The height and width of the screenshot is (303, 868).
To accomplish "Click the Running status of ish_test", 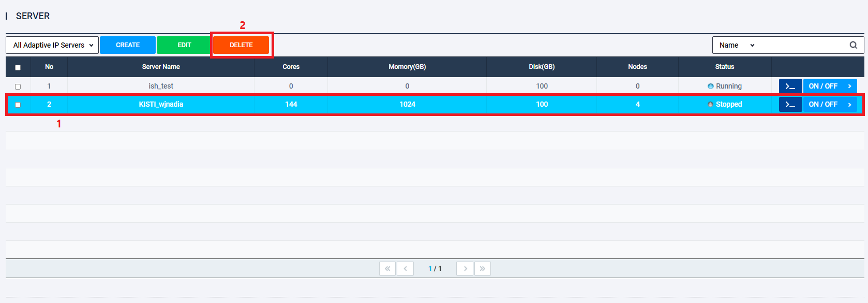I will (x=725, y=86).
